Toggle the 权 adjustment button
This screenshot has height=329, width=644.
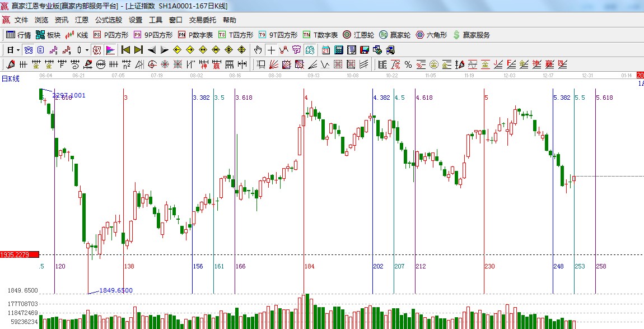96,50
